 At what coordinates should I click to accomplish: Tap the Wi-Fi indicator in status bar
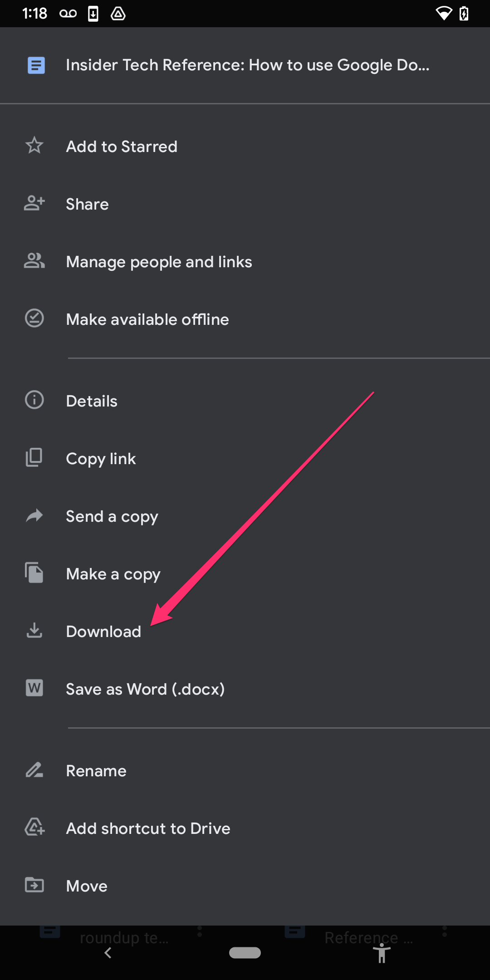[444, 14]
